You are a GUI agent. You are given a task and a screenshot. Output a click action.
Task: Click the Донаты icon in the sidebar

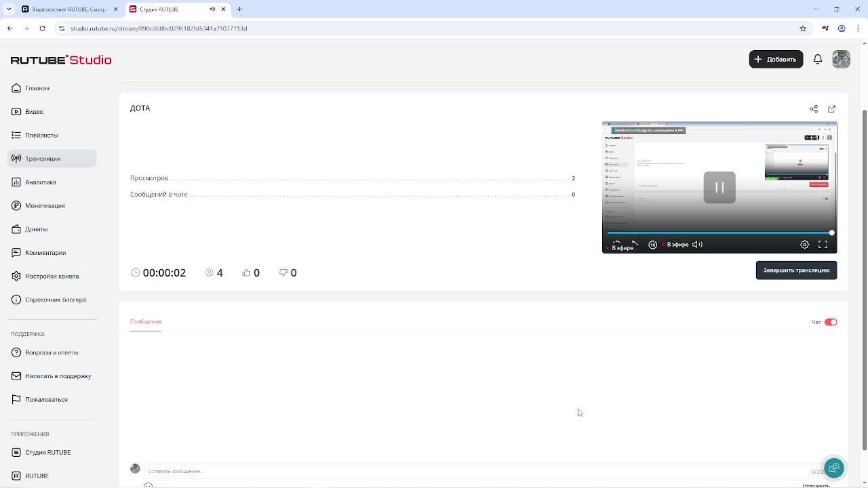(16, 229)
